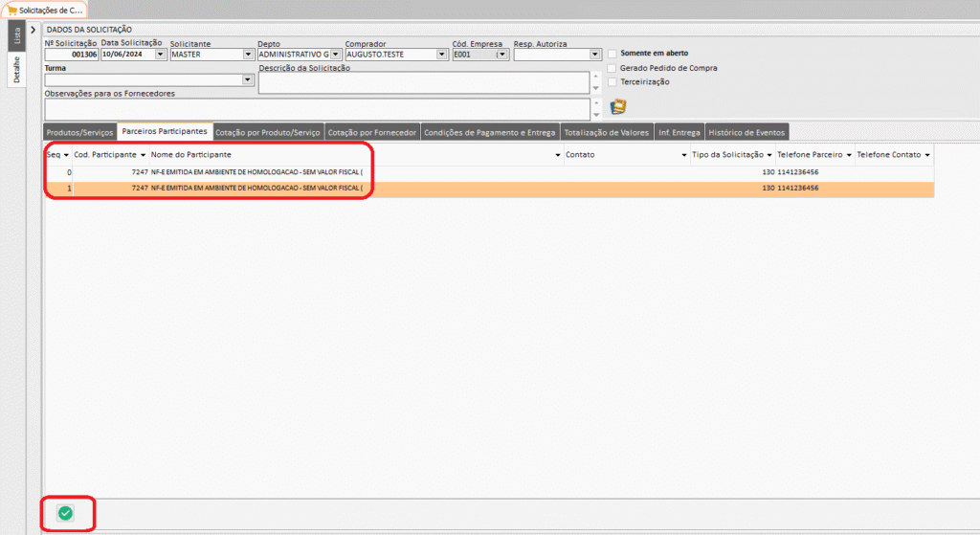Open the Turma dropdown arrow
The width and height of the screenshot is (980, 535).
pos(248,79)
